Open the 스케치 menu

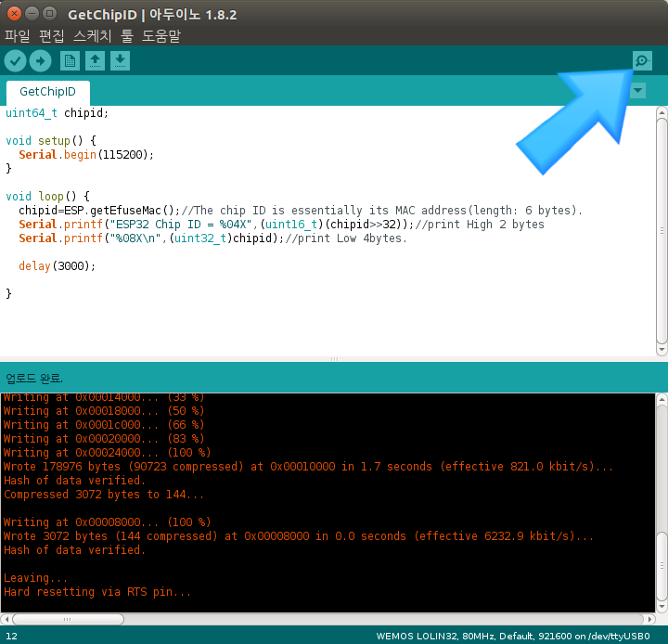92,36
